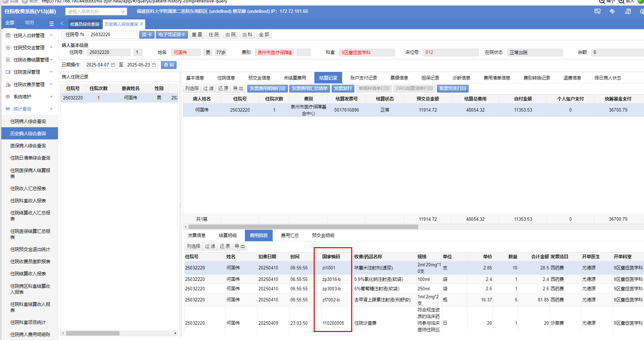Switch to the 费用汇总 tab
The width and height of the screenshot is (644, 340).
pos(290,235)
